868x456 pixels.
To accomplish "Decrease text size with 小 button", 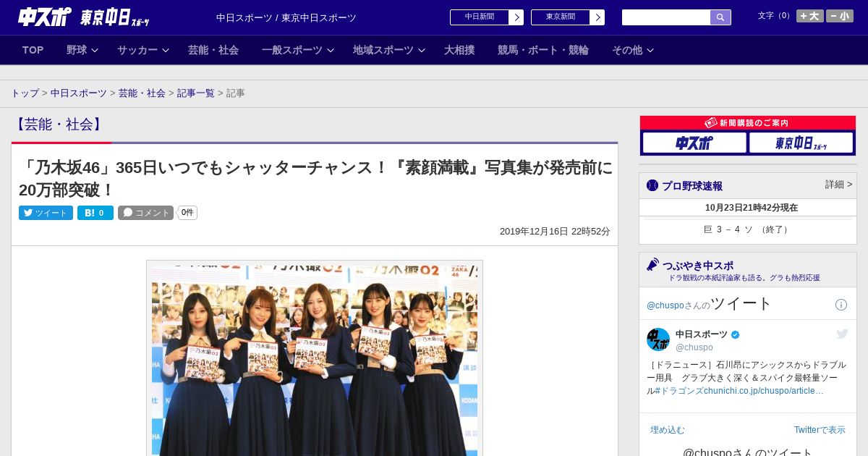I will 840,16.
